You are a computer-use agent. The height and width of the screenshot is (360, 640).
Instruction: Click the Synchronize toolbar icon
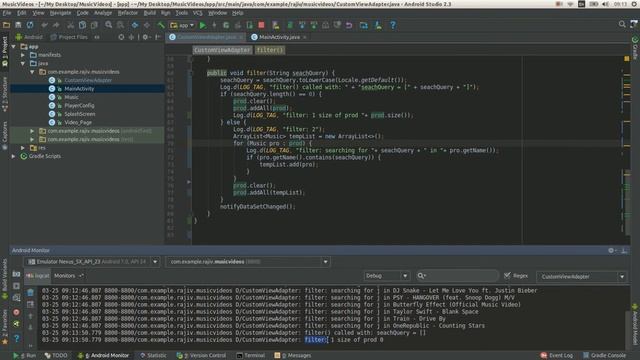pos(30,25)
